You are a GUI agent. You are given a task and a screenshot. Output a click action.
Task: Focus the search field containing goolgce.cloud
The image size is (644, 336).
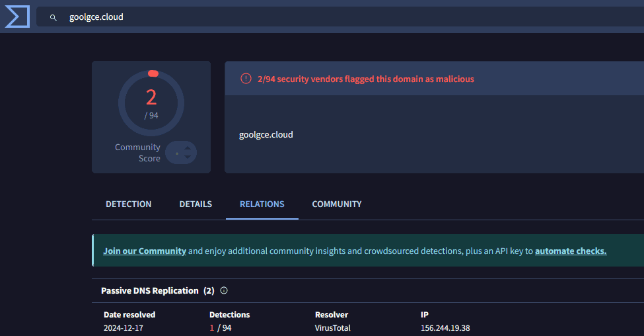click(340, 17)
